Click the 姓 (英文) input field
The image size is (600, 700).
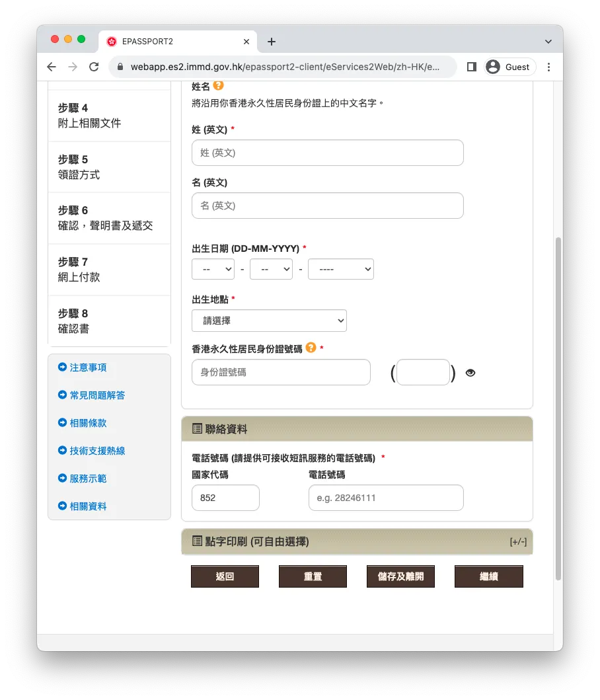[327, 153]
